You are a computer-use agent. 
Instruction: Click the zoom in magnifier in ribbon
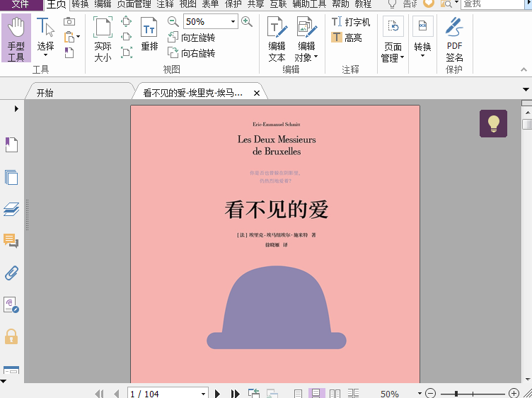click(x=247, y=22)
